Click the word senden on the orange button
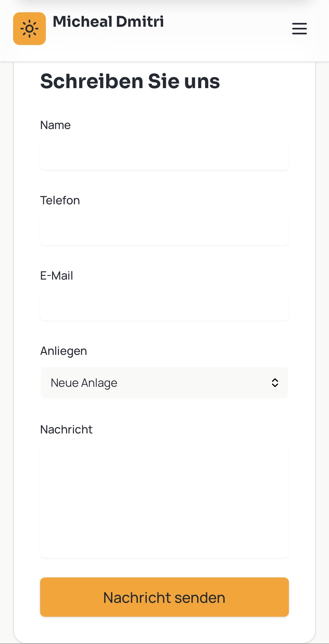This screenshot has height=644, width=329. (200, 598)
